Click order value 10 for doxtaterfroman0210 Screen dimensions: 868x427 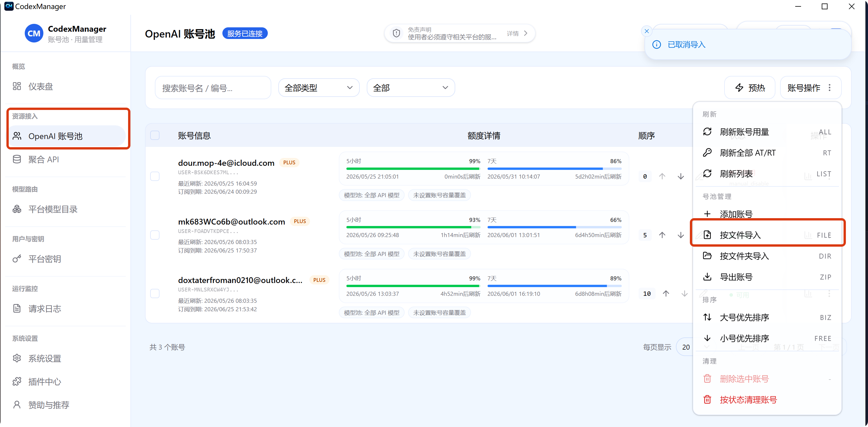(646, 293)
